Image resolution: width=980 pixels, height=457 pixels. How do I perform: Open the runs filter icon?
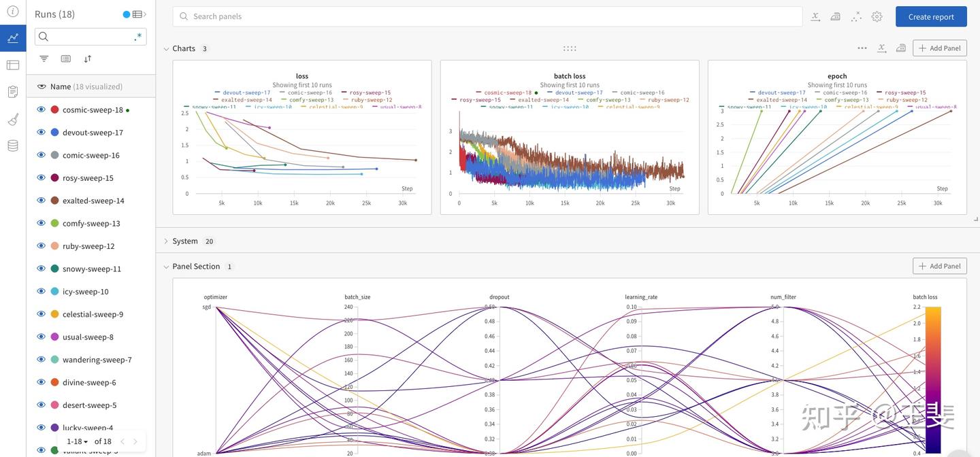tap(44, 59)
